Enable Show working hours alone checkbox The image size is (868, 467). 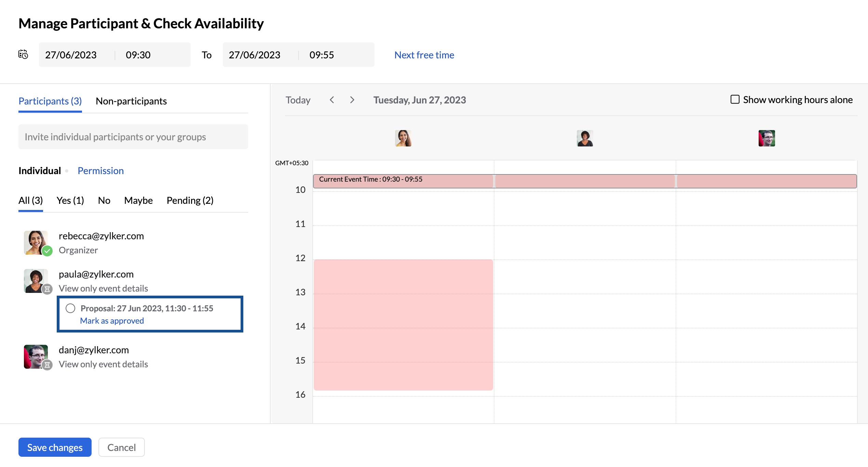click(x=735, y=99)
